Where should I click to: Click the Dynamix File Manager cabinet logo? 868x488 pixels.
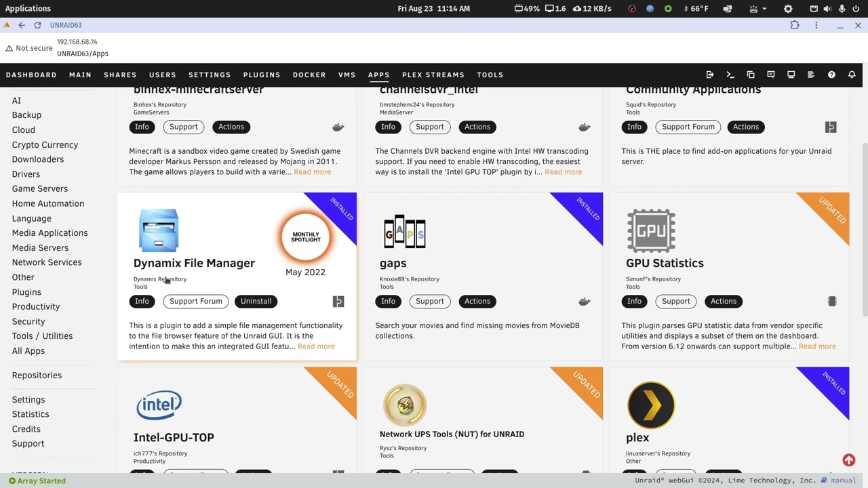click(159, 230)
